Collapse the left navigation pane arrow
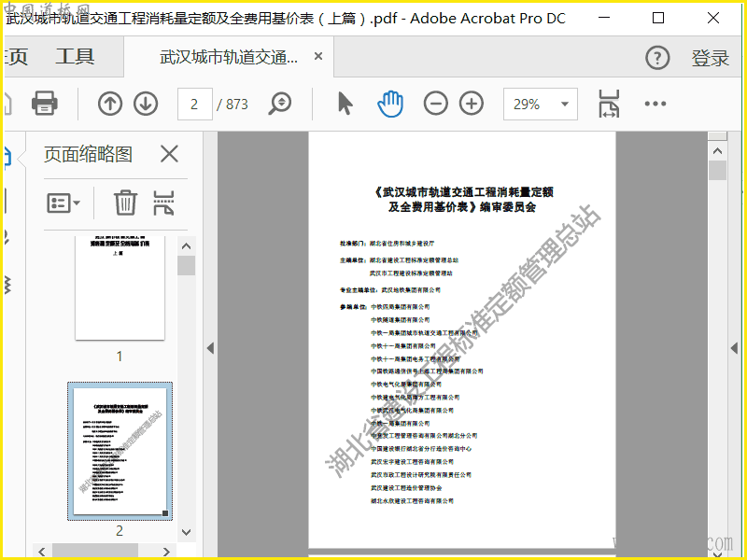This screenshot has width=747, height=560. point(211,348)
